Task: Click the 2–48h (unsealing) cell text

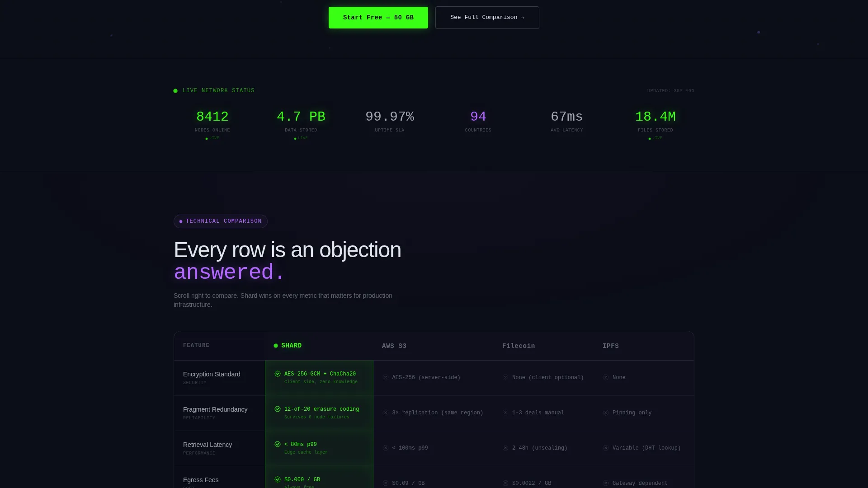Action: [540, 448]
